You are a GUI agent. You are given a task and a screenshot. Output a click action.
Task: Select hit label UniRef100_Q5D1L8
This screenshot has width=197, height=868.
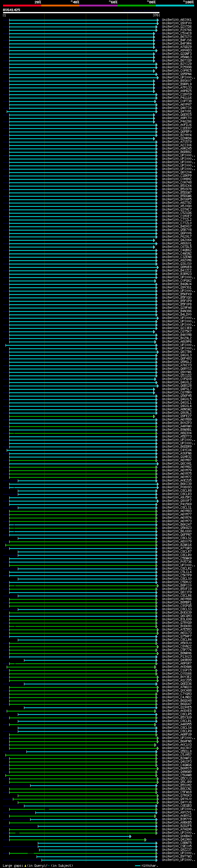[x=177, y=751]
